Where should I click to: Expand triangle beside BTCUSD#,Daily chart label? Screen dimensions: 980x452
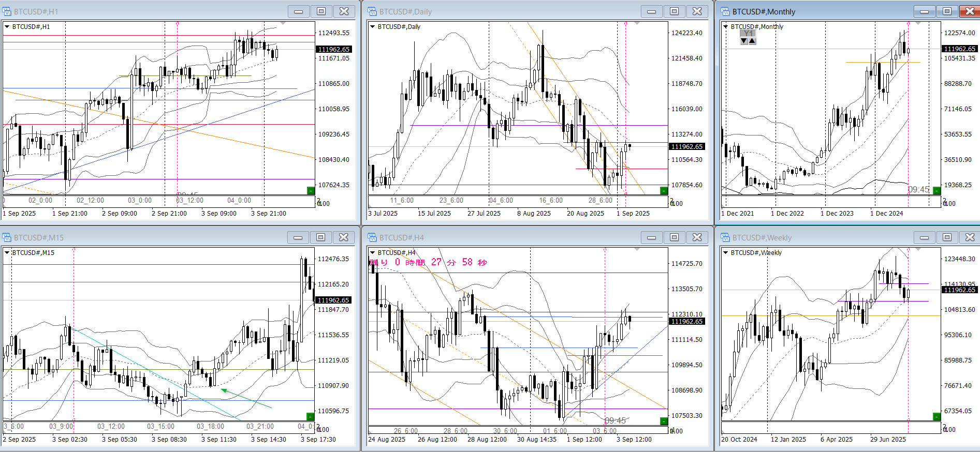click(372, 27)
